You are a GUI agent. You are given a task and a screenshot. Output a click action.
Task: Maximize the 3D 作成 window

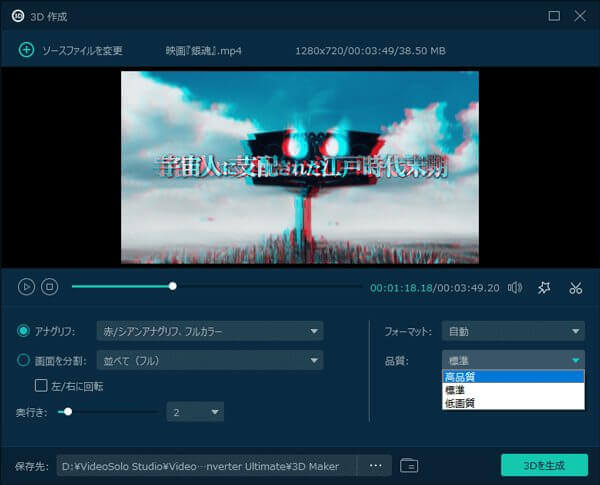coord(554,16)
